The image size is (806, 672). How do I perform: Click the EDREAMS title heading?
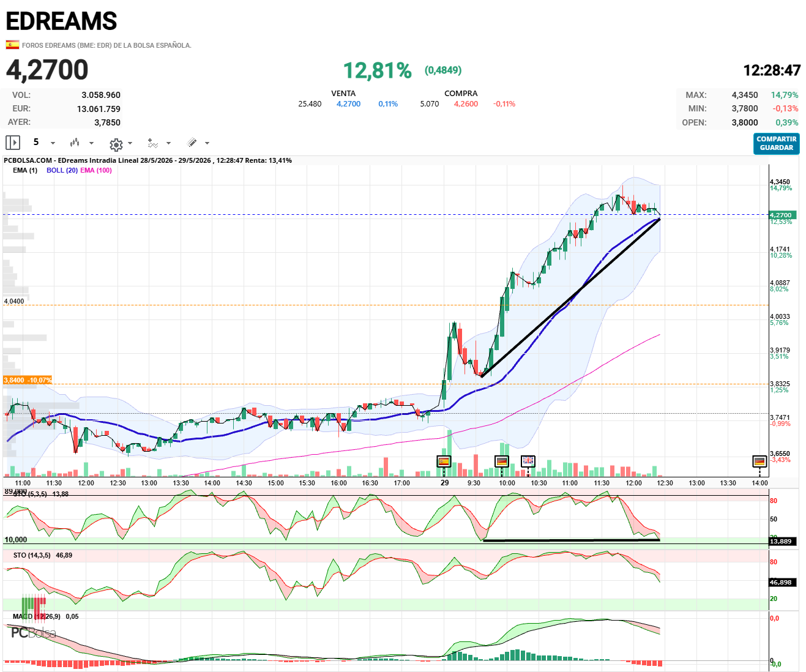tap(61, 21)
